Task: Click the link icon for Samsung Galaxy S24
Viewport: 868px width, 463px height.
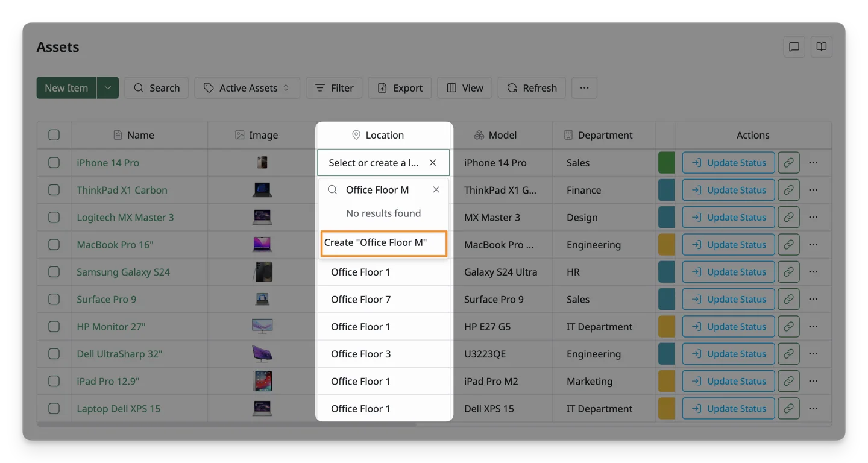Action: [788, 272]
